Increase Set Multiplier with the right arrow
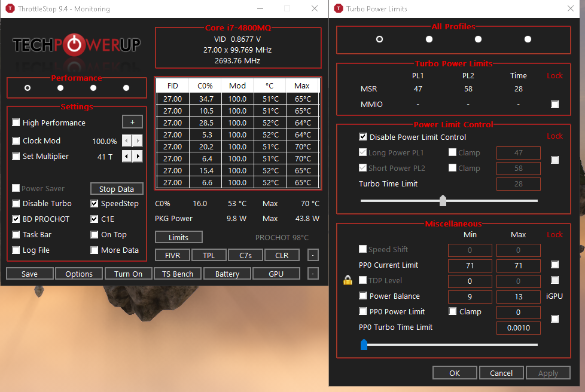The image size is (585, 392). (x=138, y=156)
